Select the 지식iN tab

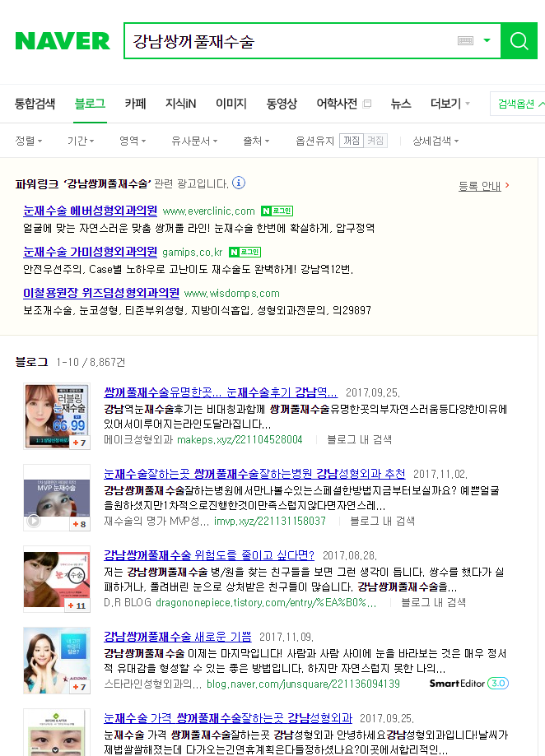tap(180, 104)
